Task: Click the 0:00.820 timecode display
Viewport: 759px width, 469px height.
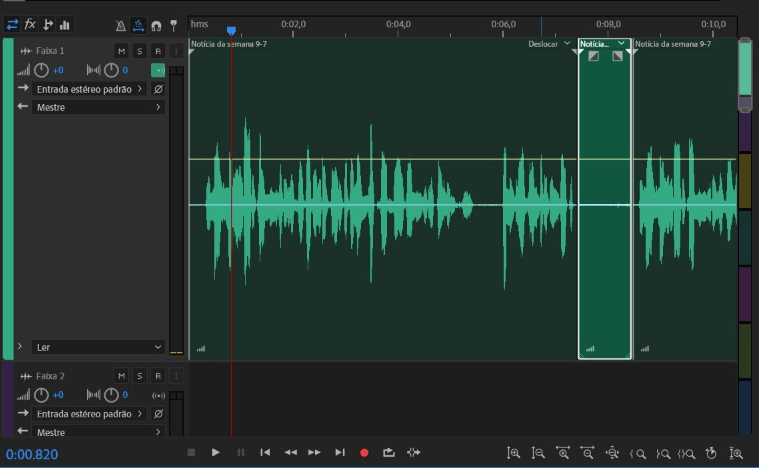Action: (32, 454)
